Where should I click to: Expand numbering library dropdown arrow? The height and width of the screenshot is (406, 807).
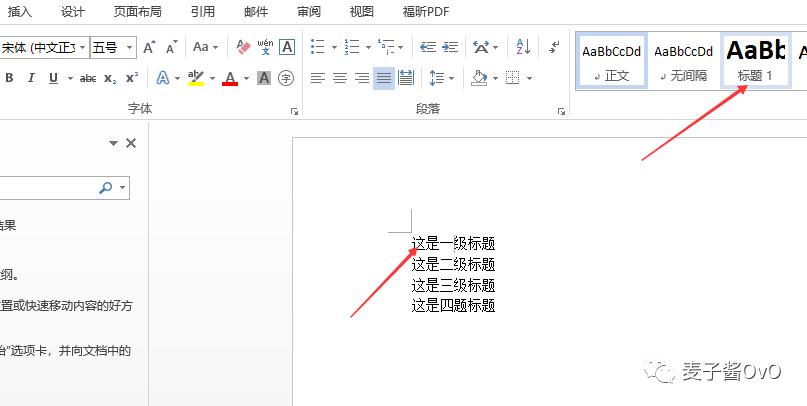(x=368, y=48)
